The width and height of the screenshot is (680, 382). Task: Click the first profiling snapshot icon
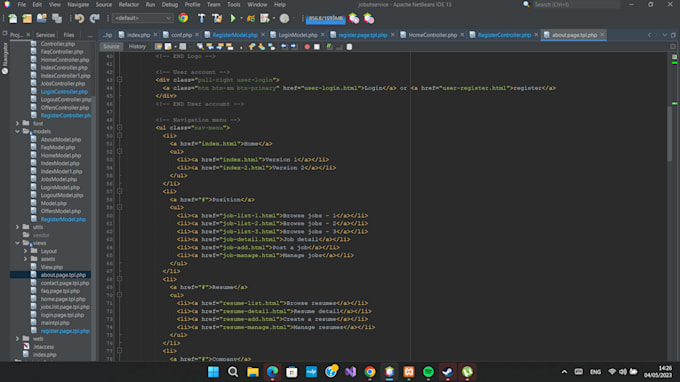click(354, 18)
